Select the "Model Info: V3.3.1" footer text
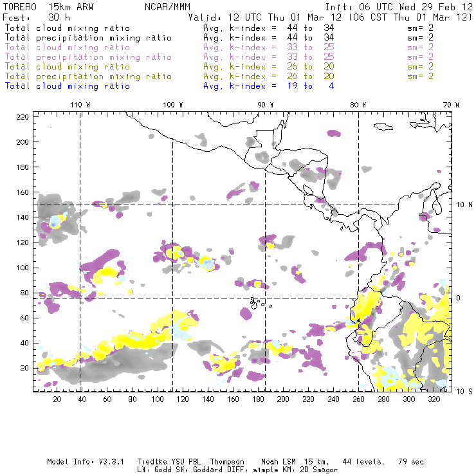Viewport: 476px width, 476px height. click(86, 462)
